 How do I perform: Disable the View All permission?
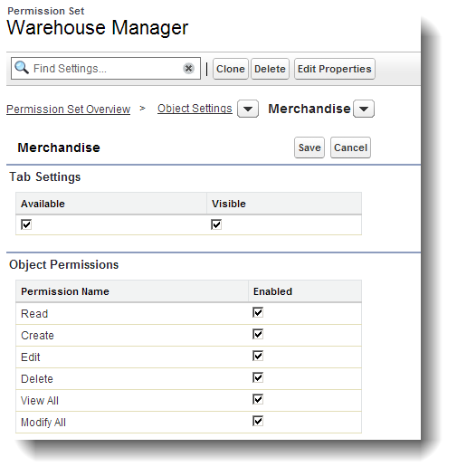coord(258,399)
